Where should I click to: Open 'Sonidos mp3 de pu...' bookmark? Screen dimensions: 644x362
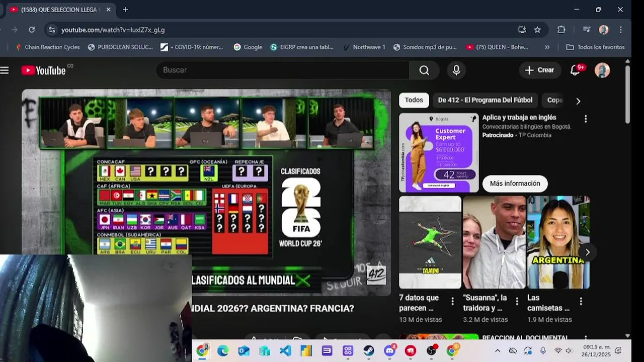click(x=425, y=47)
